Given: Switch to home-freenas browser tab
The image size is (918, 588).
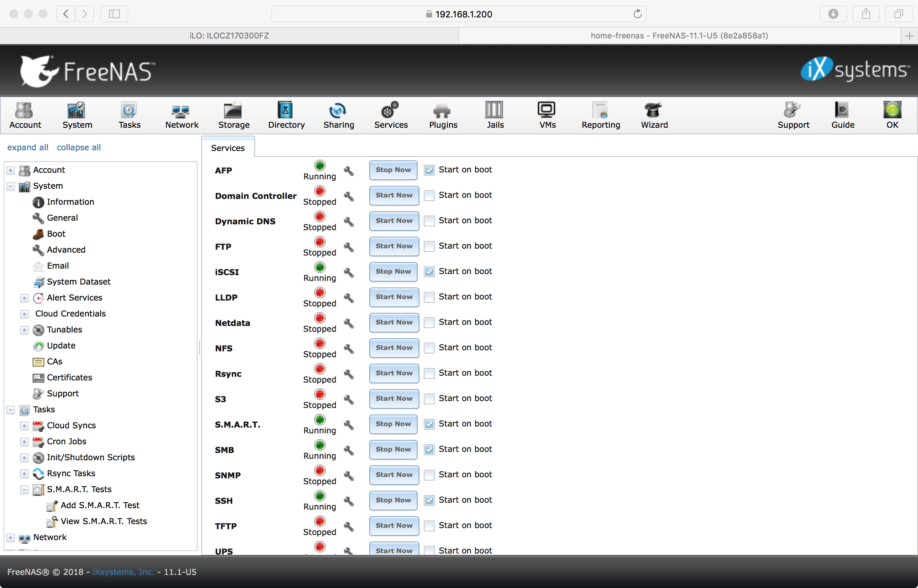Looking at the screenshot, I should point(679,36).
